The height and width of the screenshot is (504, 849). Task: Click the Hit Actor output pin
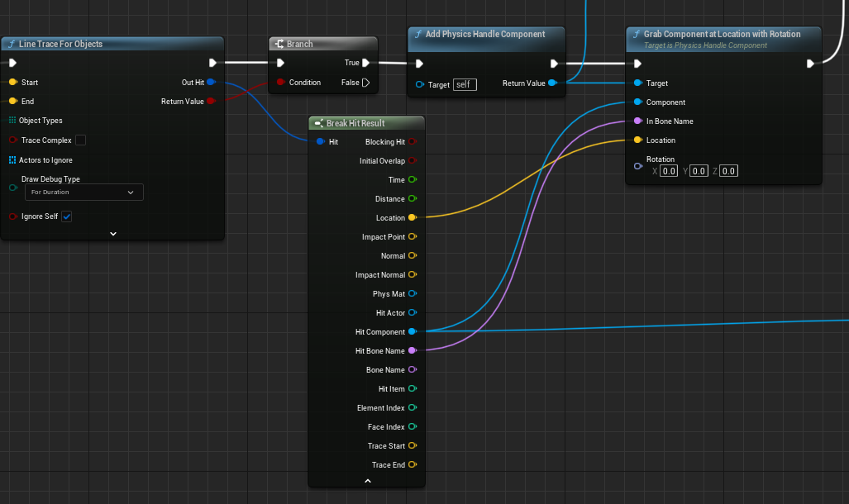413,312
